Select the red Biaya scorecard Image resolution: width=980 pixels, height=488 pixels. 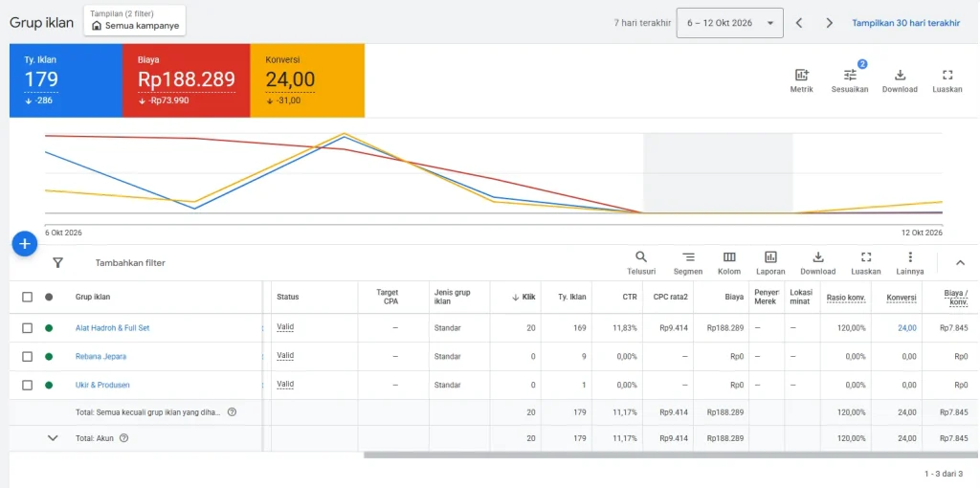pos(187,80)
